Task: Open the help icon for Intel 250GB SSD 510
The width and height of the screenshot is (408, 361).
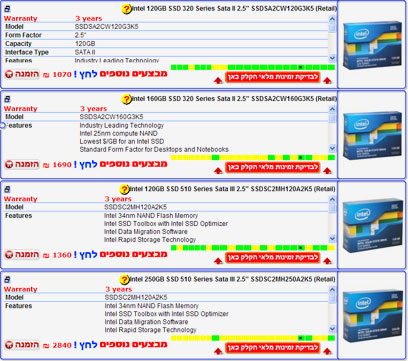Action: (124, 280)
